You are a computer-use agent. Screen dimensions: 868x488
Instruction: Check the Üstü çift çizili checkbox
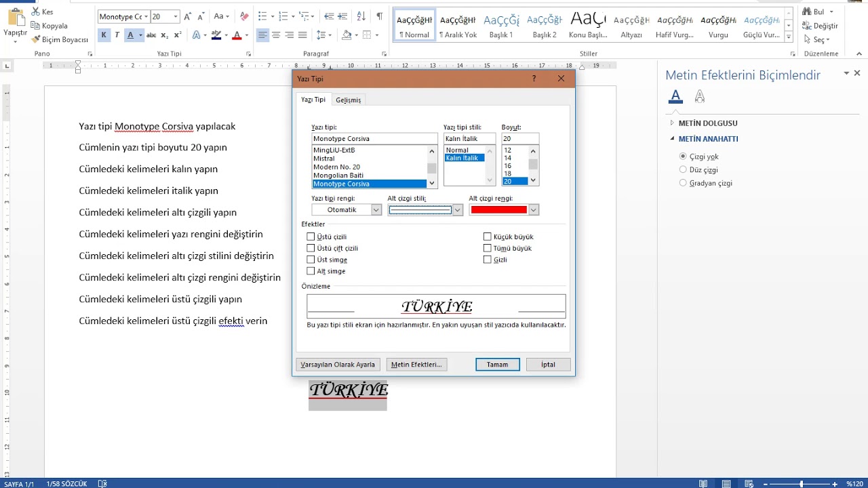[311, 248]
